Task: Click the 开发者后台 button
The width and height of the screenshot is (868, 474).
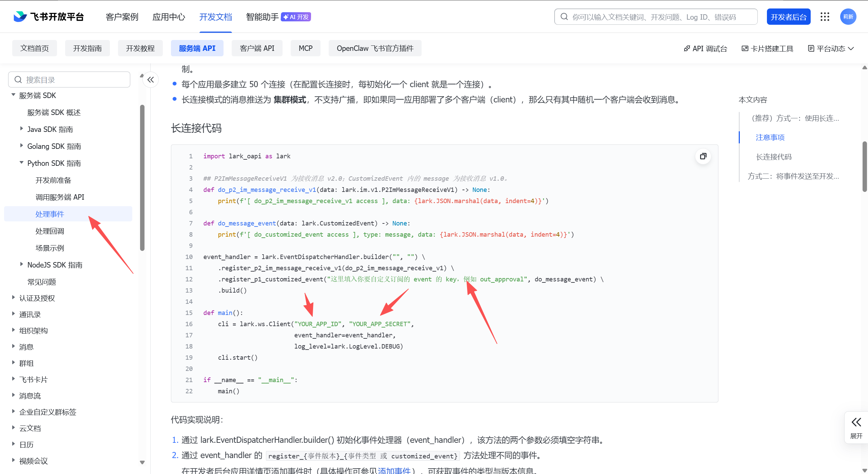Action: (x=788, y=17)
